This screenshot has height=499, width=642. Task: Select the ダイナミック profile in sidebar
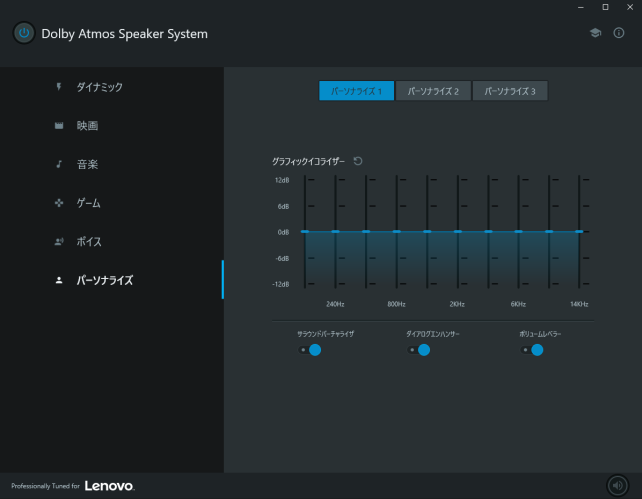click(100, 87)
